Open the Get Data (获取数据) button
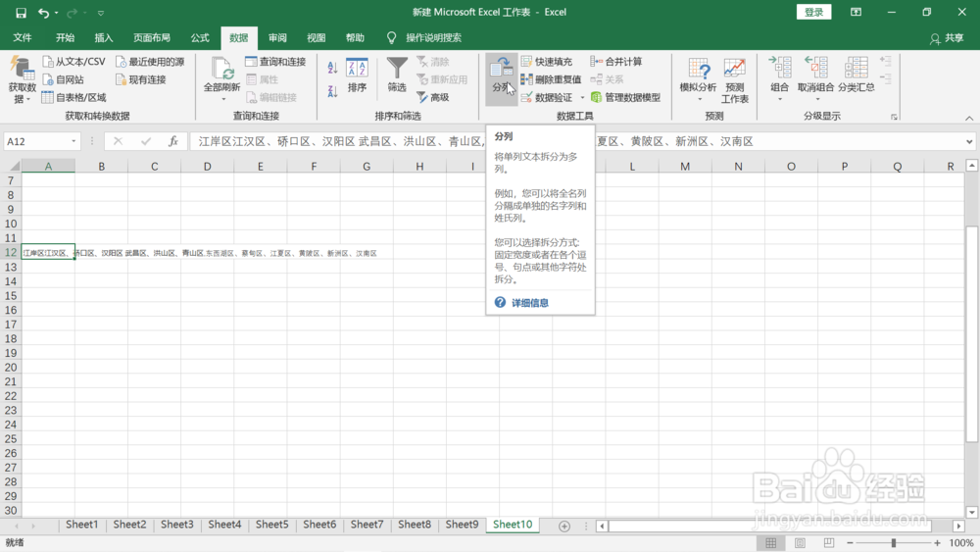Image resolution: width=980 pixels, height=552 pixels. tap(22, 79)
